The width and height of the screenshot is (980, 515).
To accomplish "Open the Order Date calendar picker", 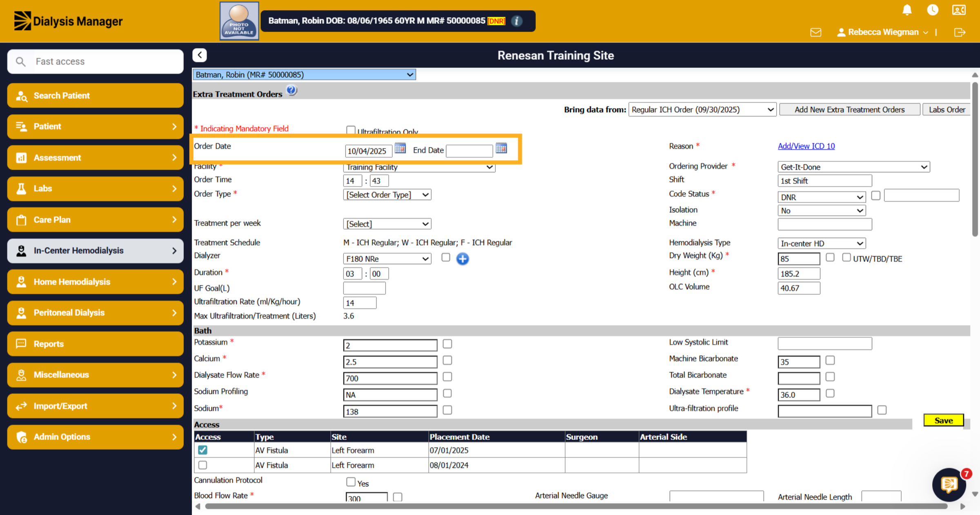I will pos(400,148).
